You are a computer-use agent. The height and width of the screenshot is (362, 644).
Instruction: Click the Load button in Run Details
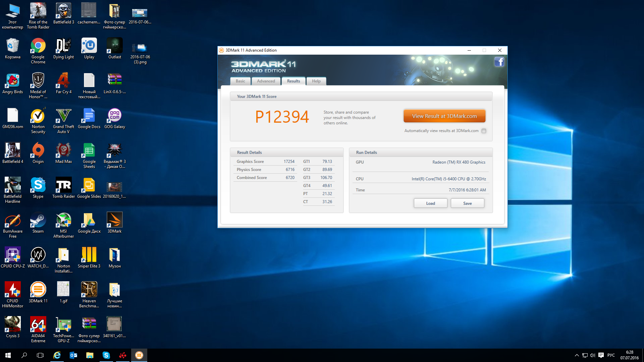[430, 203]
